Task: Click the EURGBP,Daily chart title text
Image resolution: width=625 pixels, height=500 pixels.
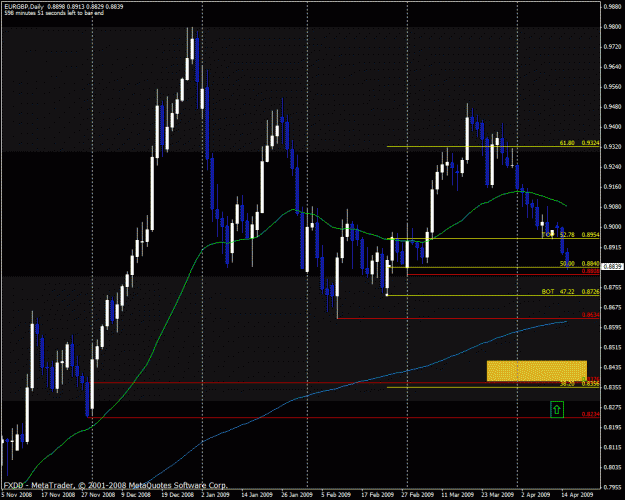Action: [24, 7]
